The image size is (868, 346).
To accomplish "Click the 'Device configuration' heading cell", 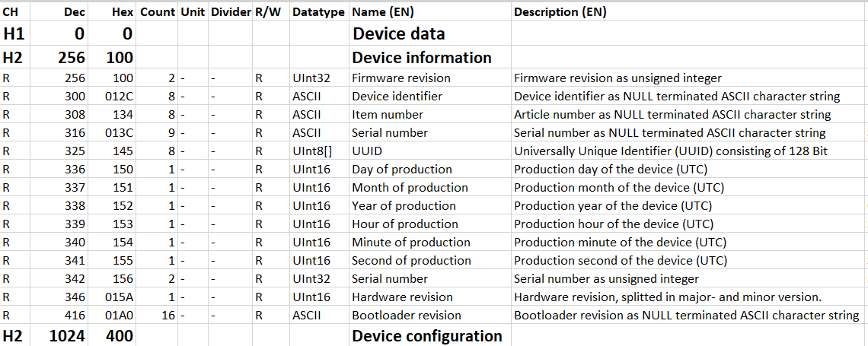I will pos(427,336).
